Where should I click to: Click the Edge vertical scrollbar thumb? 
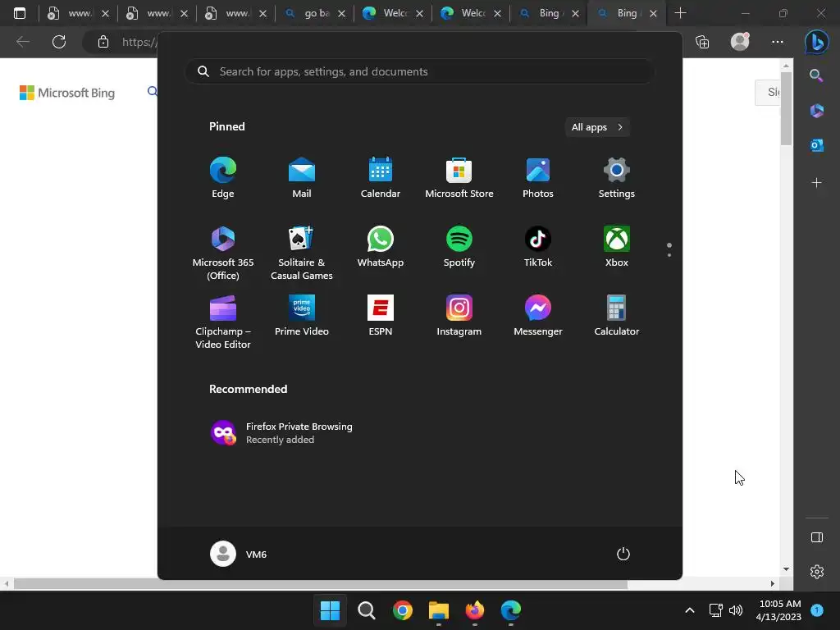click(786, 109)
